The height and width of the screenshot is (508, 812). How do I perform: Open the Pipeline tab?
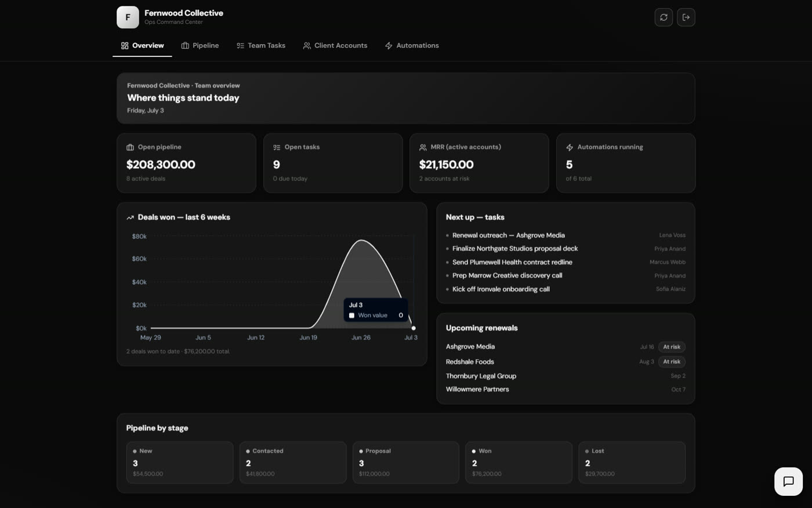click(200, 45)
